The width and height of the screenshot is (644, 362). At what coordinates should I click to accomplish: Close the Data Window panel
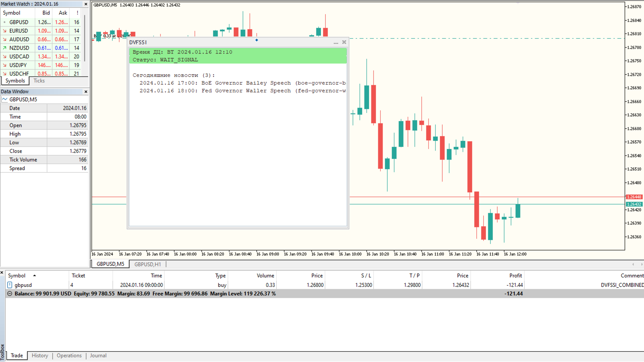(86, 92)
